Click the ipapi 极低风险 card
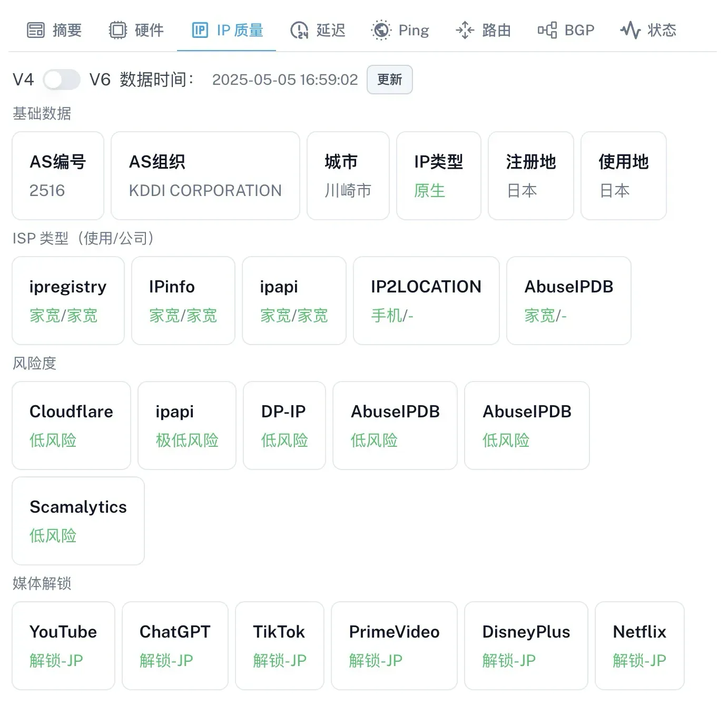 (x=187, y=425)
